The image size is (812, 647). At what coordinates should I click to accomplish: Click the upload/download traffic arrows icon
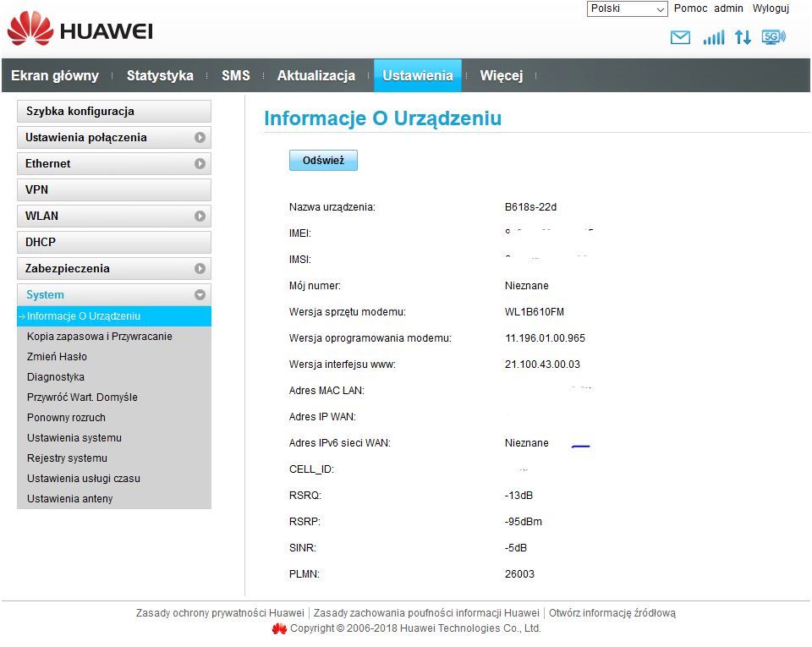tap(743, 37)
